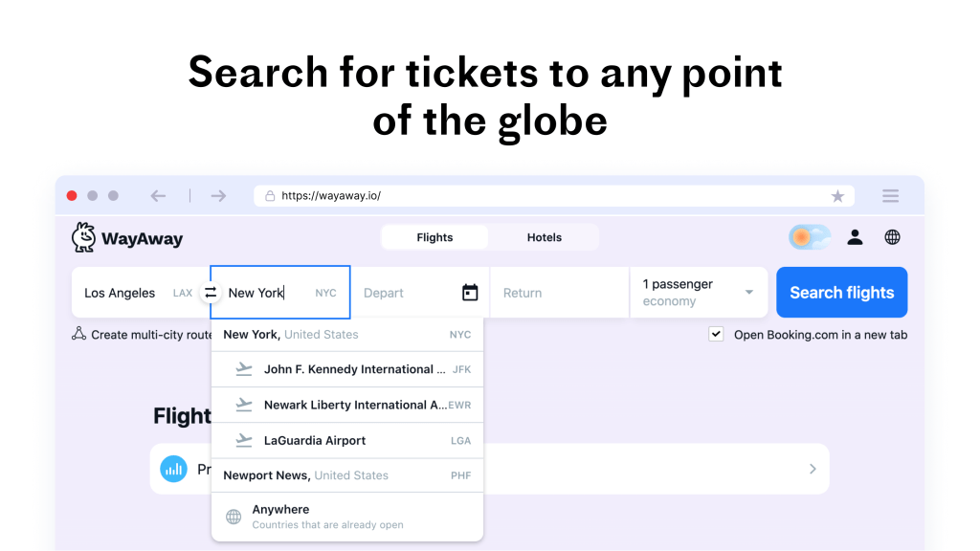Click the user profile icon
This screenshot has height=551, width=980.
coord(855,237)
